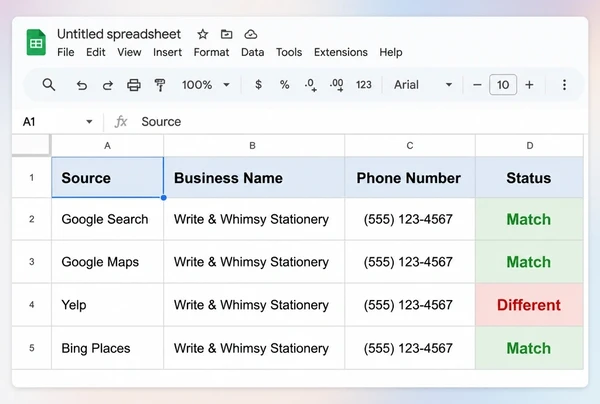Select the Match cell in Bing Places row
The width and height of the screenshot is (600, 404).
[x=530, y=348]
